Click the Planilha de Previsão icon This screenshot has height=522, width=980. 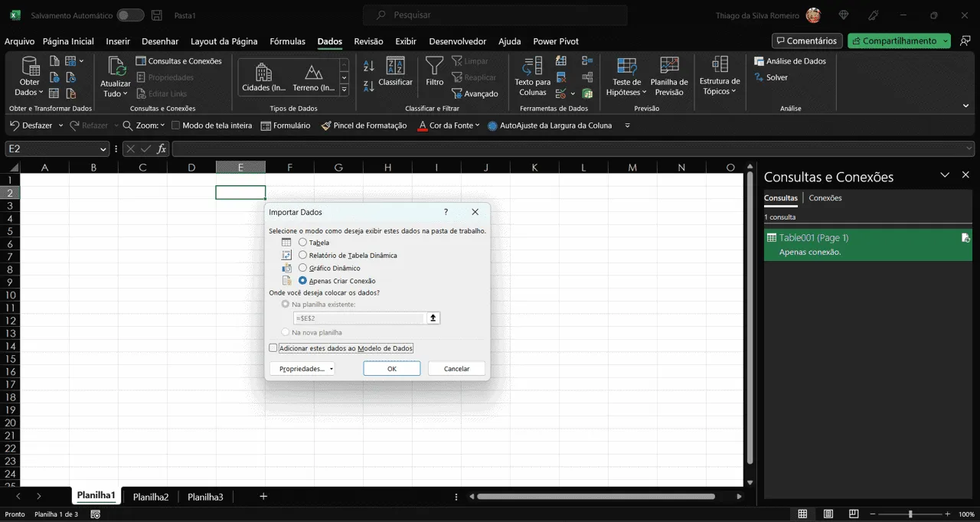(x=669, y=67)
